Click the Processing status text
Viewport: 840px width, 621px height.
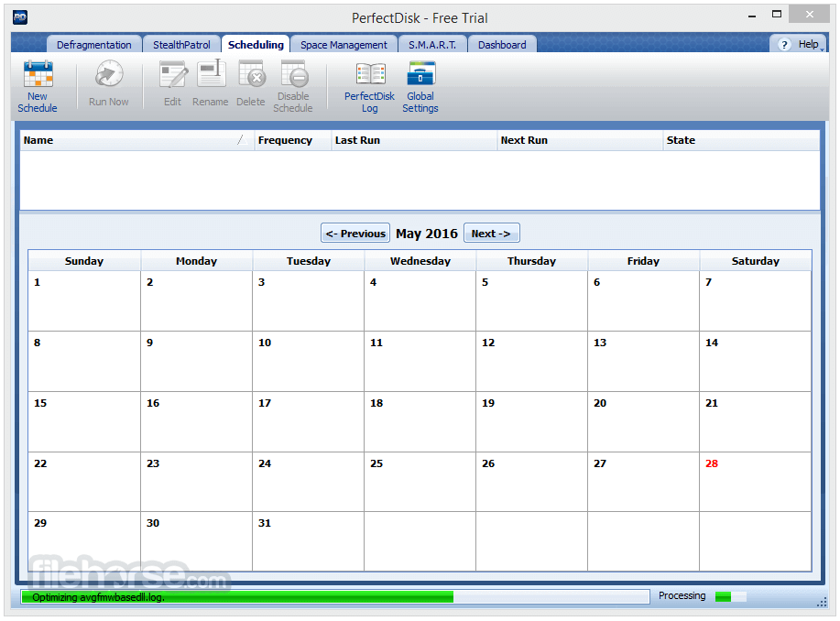[682, 596]
